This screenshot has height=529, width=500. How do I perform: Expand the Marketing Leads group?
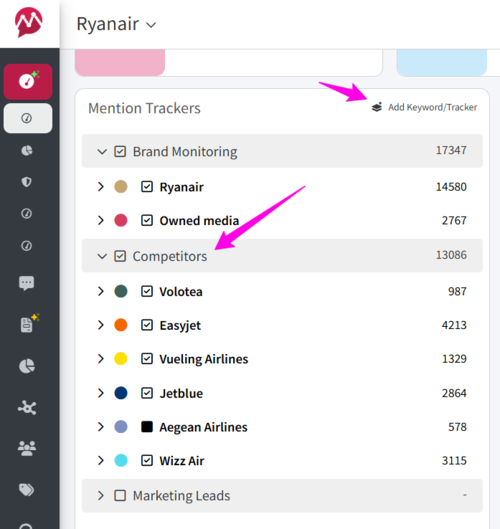tap(101, 496)
